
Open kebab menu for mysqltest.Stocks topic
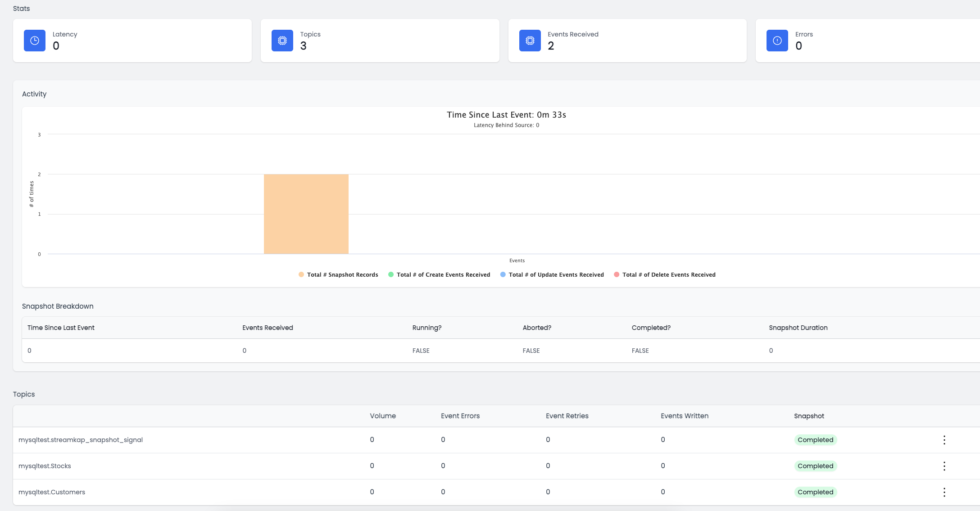944,466
